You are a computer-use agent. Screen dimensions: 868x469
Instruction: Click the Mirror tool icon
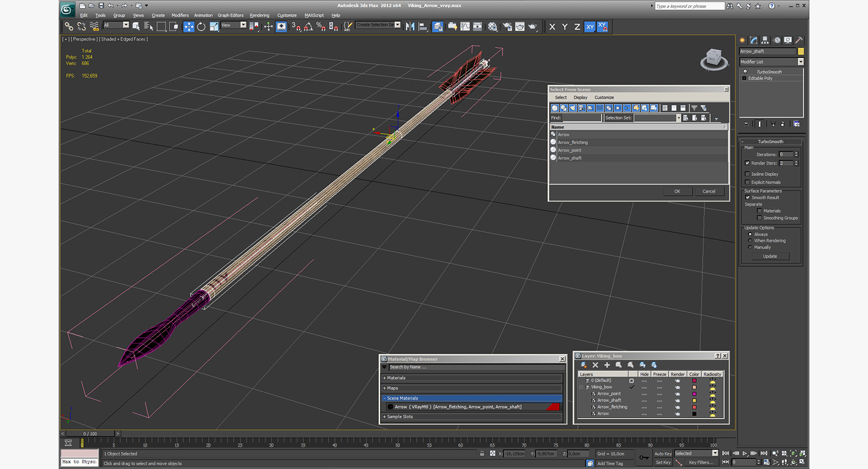tap(410, 26)
